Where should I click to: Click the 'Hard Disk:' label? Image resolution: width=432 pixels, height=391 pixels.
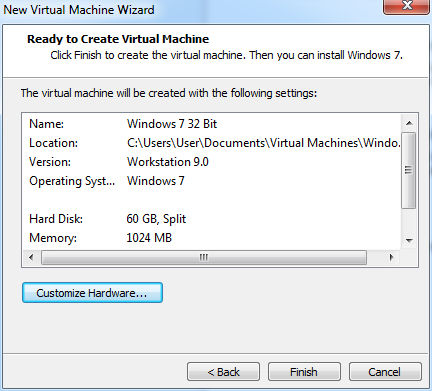56,219
